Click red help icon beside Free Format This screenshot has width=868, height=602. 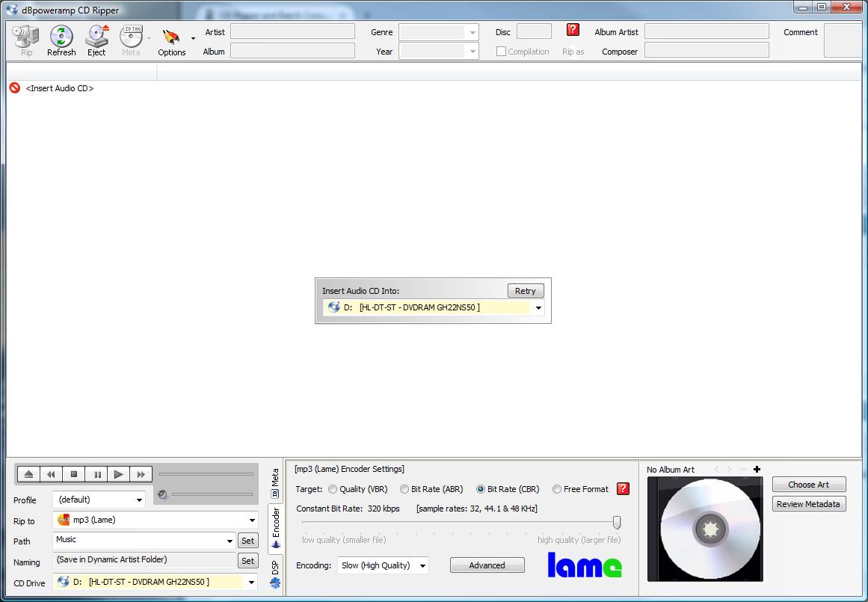(623, 488)
